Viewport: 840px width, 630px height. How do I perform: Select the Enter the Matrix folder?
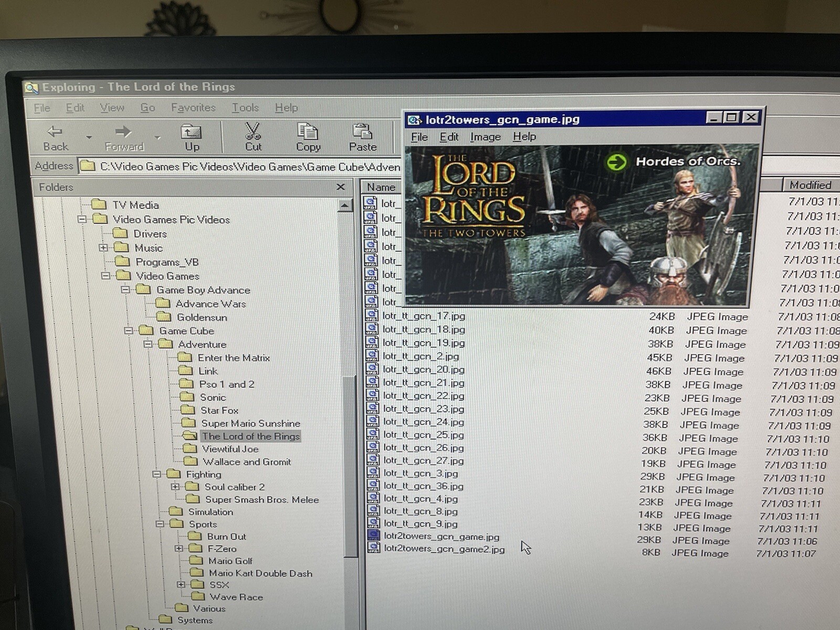click(234, 358)
